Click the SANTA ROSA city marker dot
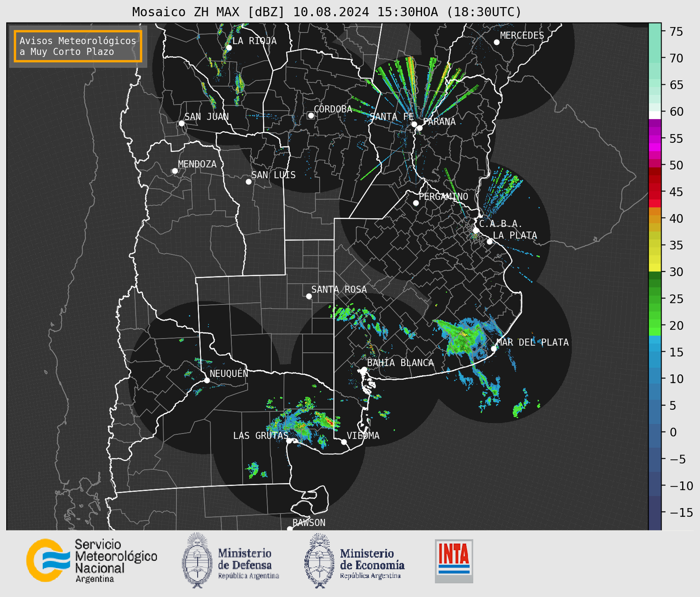 click(309, 296)
